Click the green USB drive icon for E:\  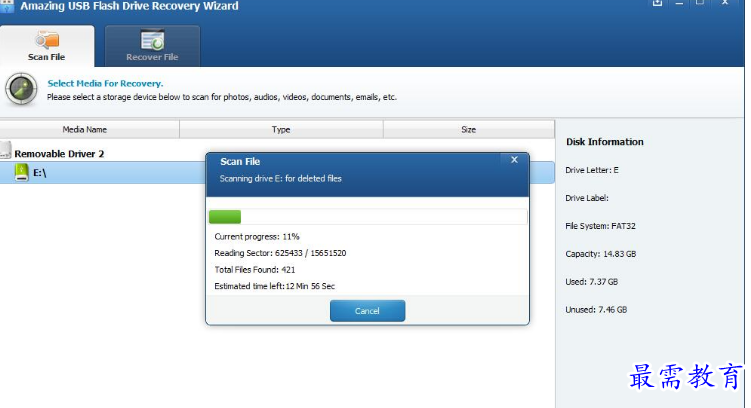pos(22,172)
